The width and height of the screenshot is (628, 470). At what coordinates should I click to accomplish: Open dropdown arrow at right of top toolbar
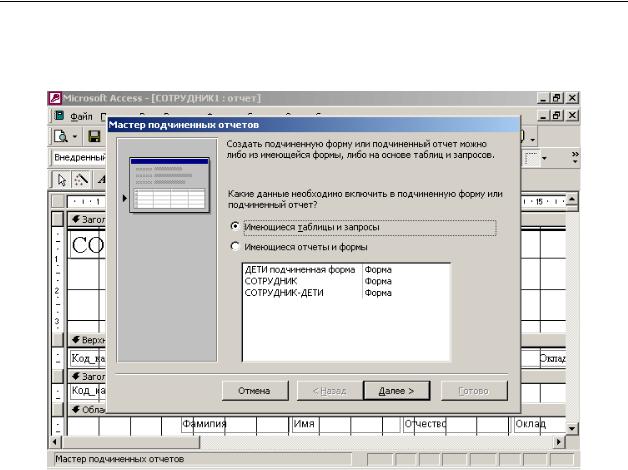click(533, 139)
